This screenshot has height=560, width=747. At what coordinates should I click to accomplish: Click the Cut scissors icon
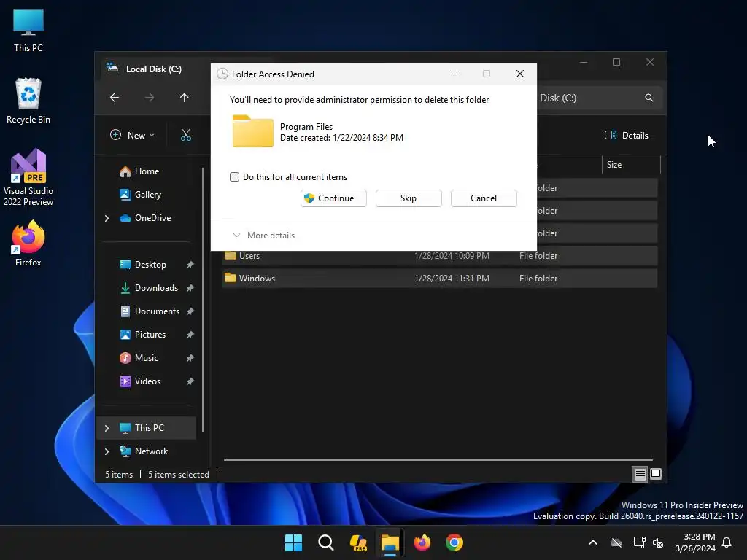(x=186, y=135)
